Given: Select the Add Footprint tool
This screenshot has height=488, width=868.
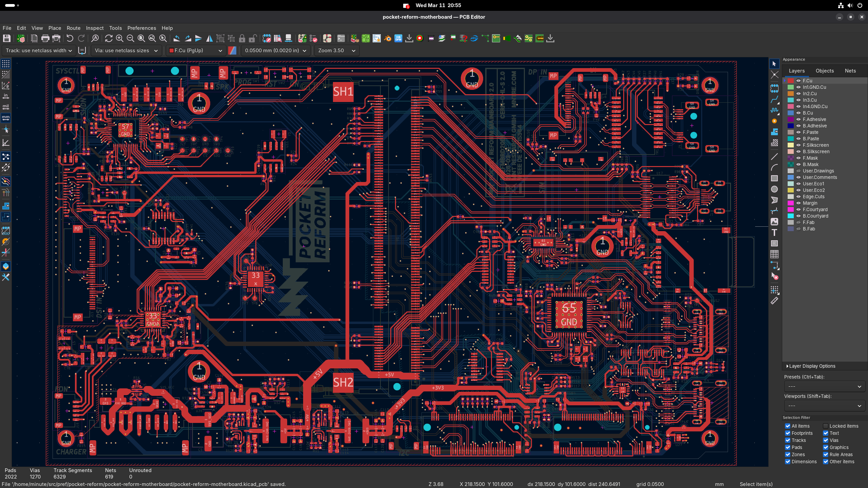Looking at the screenshot, I should click(774, 88).
